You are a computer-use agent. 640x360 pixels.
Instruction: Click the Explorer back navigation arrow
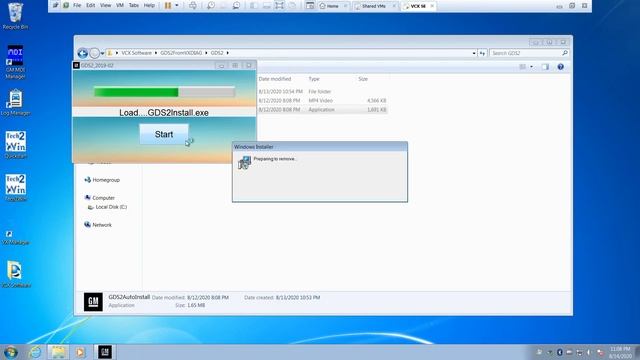(x=82, y=53)
